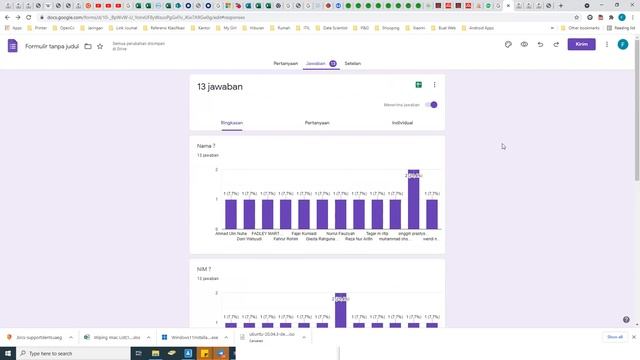This screenshot has height=360, width=640.
Task: Close the downloads bar
Action: coord(634,337)
